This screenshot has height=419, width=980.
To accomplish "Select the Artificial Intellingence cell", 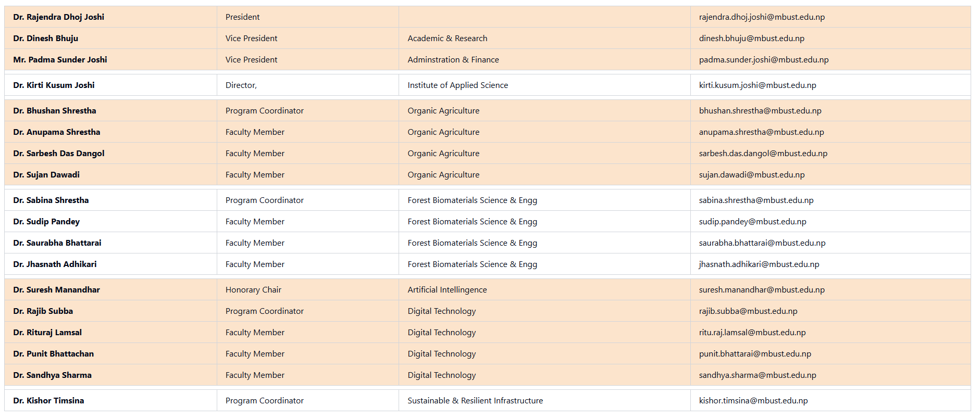I will pyautogui.click(x=447, y=290).
